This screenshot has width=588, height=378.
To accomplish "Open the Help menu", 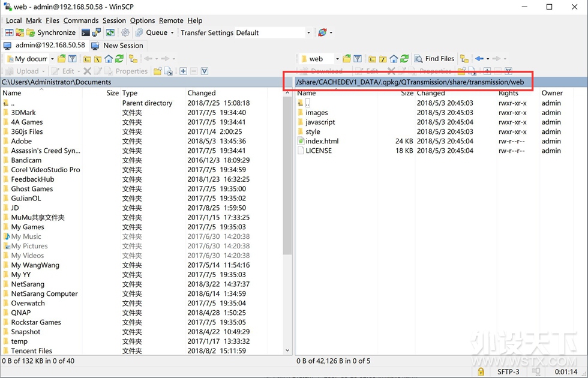I will click(x=195, y=20).
